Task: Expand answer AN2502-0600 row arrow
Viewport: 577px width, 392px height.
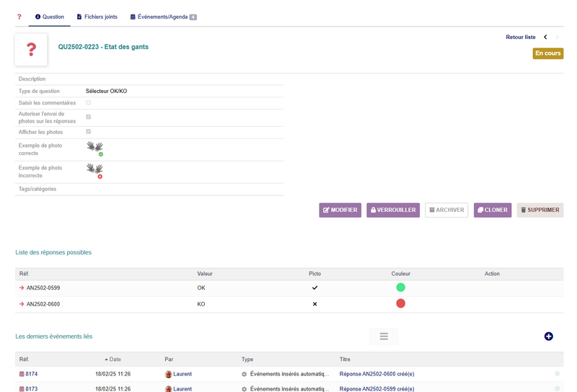Action: [22, 304]
